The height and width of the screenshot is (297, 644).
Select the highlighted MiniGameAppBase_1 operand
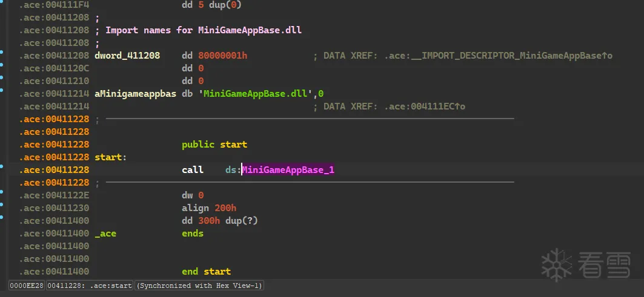click(x=288, y=170)
